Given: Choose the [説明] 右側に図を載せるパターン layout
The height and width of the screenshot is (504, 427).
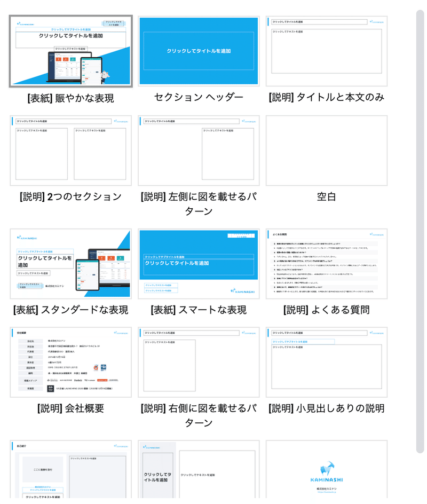Looking at the screenshot, I should (x=199, y=361).
